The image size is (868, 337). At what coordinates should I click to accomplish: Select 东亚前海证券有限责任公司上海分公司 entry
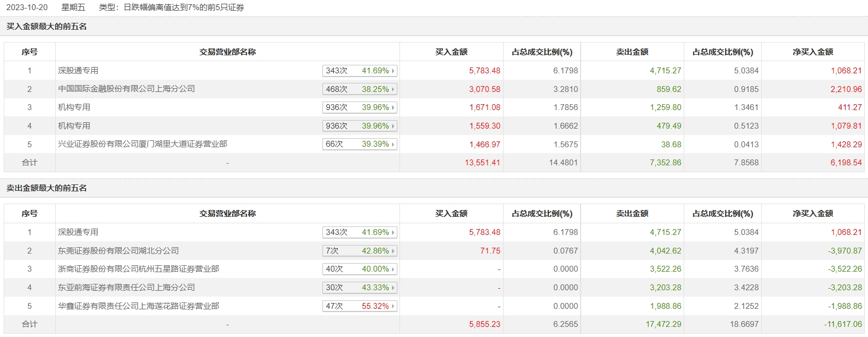126,288
